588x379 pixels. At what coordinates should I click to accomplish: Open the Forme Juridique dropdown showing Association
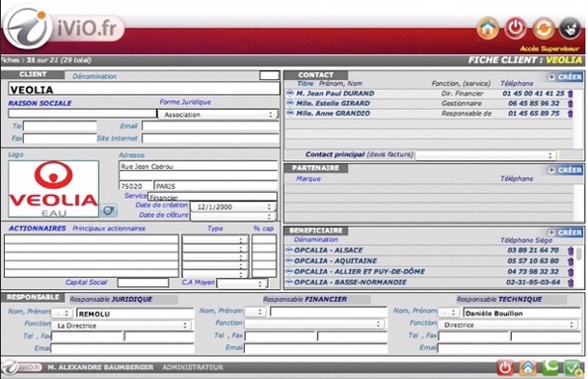218,115
